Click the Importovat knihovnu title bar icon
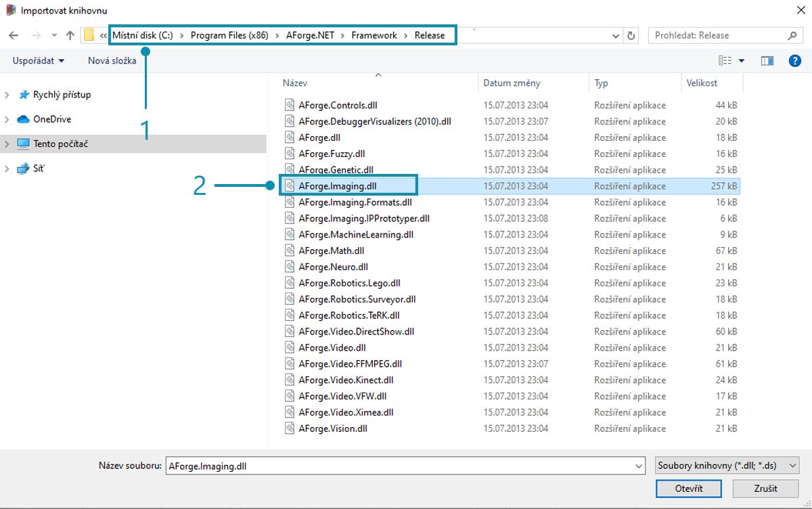The width and height of the screenshot is (812, 509). [x=10, y=11]
